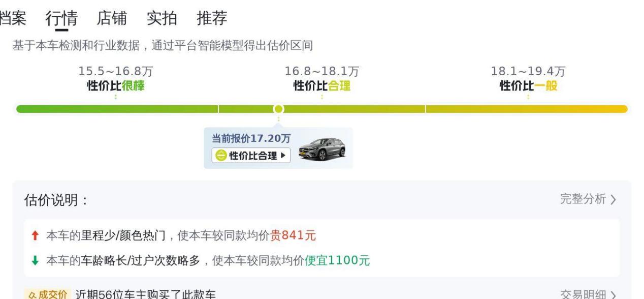The height and width of the screenshot is (299, 644).
Task: Click the circle marker on the valuation bar
Action: (278, 109)
